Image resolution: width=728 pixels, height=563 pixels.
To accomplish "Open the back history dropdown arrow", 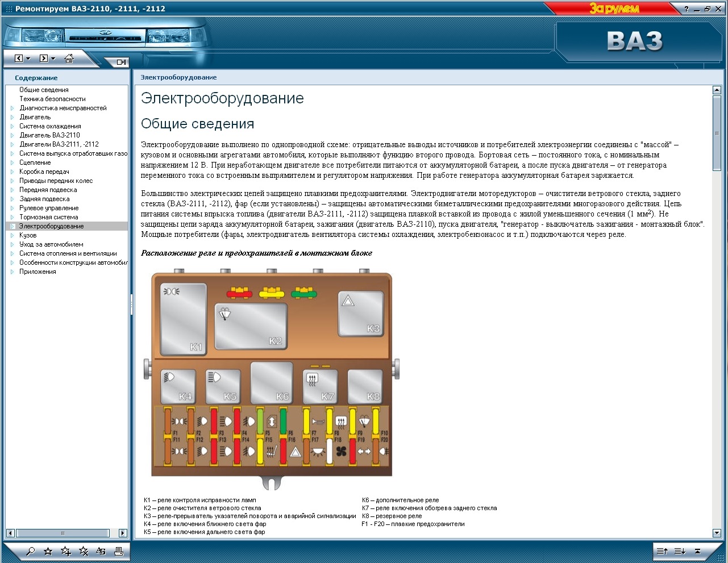I will coord(28,59).
